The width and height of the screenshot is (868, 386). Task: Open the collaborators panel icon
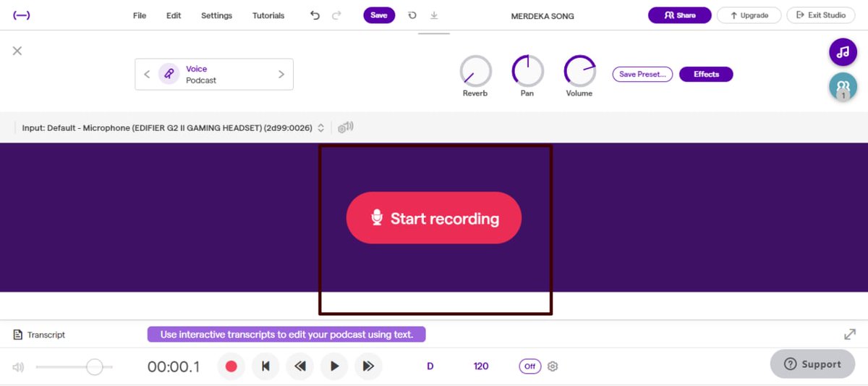pos(842,86)
